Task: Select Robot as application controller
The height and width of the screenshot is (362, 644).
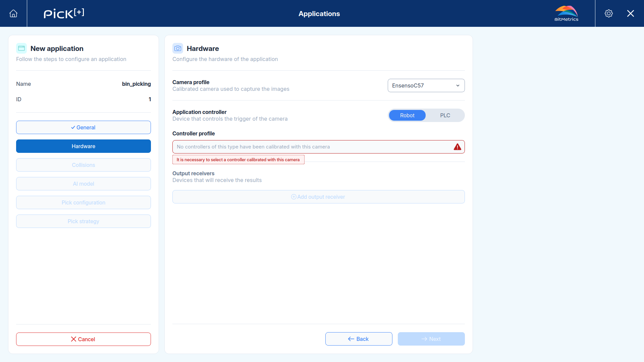Action: point(407,115)
